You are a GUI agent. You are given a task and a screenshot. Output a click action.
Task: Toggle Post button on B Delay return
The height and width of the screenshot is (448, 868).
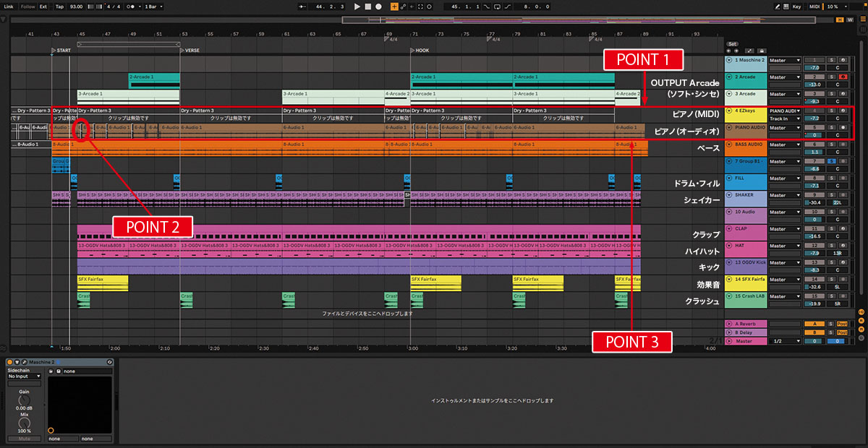point(842,332)
